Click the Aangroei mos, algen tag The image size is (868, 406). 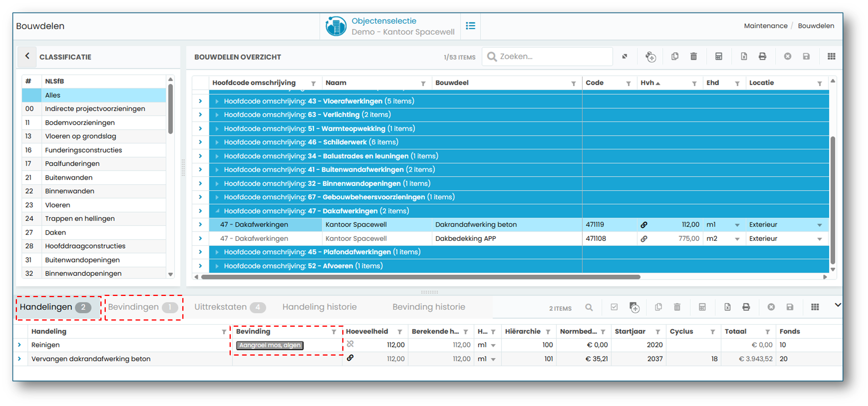(x=270, y=345)
